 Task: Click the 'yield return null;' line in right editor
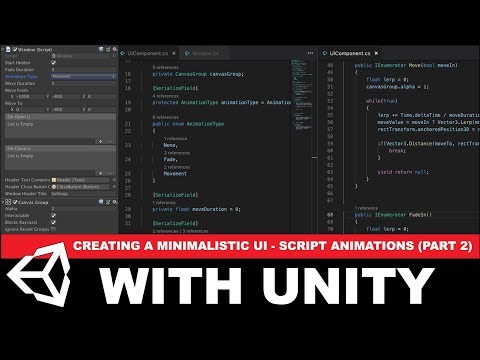[x=403, y=172]
